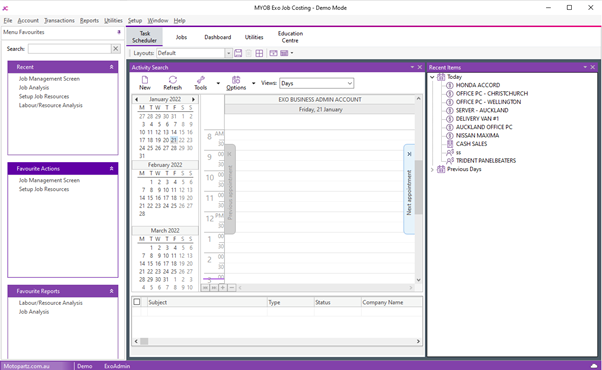The width and height of the screenshot is (602, 370).
Task: Click right arrow of activity list horizontal scrollbar
Action: click(418, 341)
